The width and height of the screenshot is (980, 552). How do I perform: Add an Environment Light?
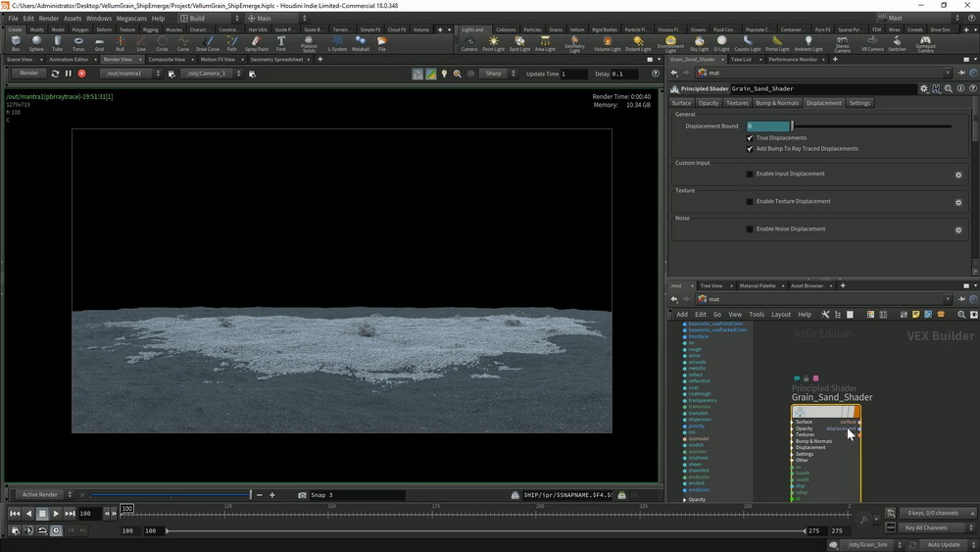click(670, 44)
